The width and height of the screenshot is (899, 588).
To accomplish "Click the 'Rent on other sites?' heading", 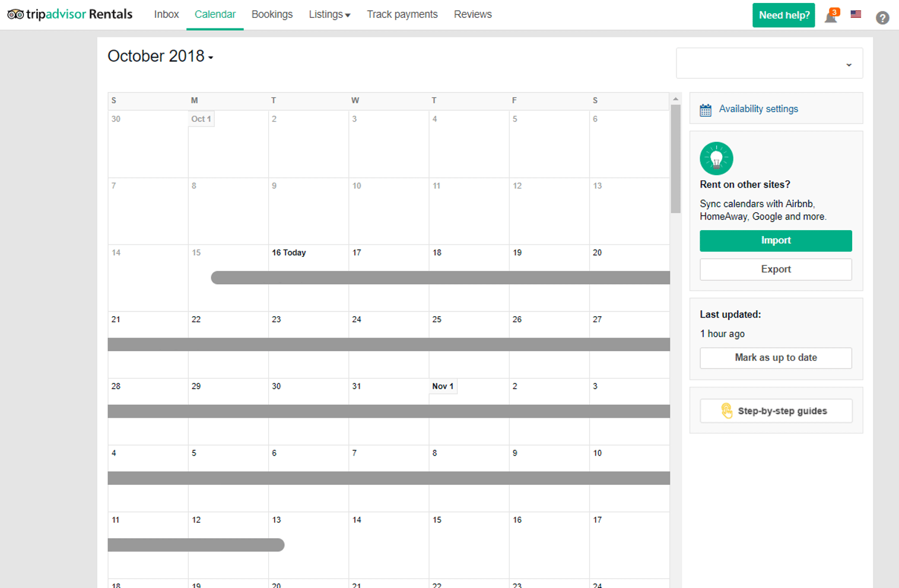I will tap(745, 185).
